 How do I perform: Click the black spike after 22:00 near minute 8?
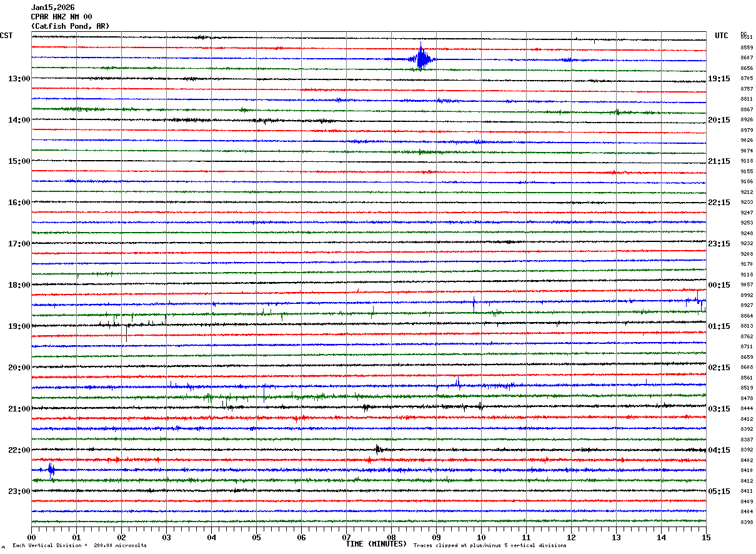pos(379,449)
